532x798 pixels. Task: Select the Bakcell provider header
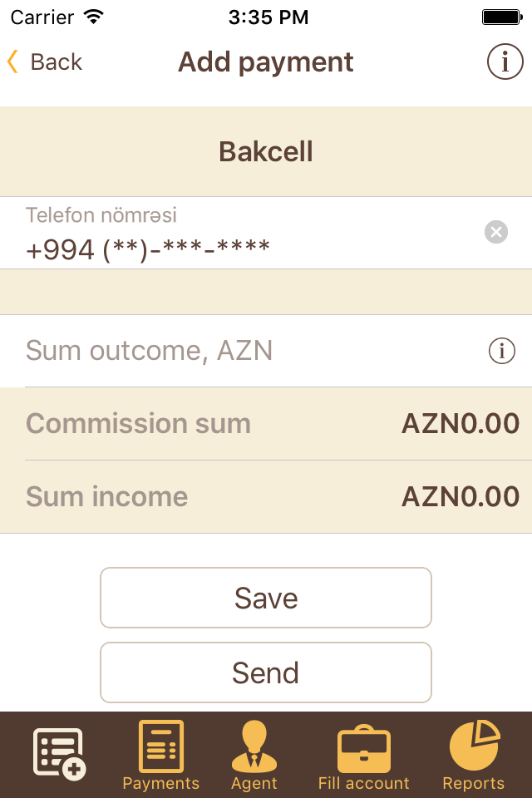[x=266, y=151]
